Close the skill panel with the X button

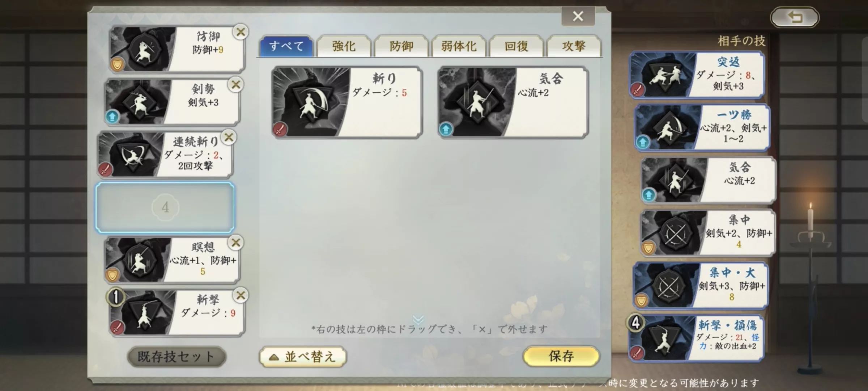(x=578, y=16)
